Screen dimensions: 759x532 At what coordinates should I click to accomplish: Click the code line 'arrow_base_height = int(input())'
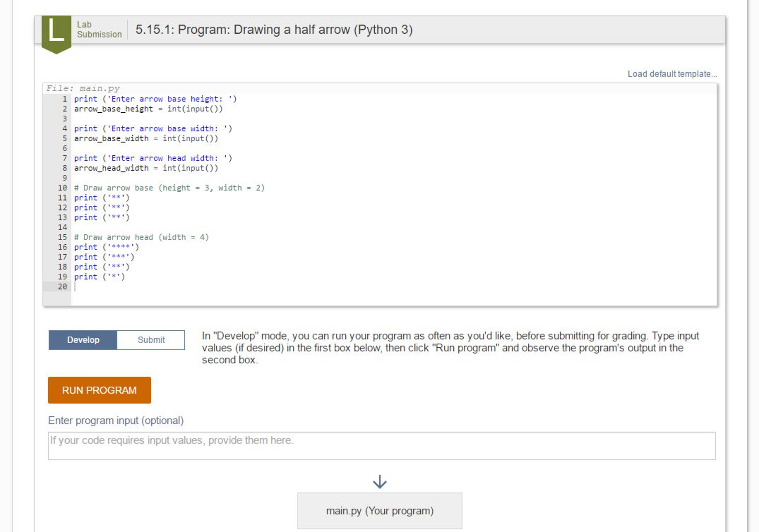point(148,109)
